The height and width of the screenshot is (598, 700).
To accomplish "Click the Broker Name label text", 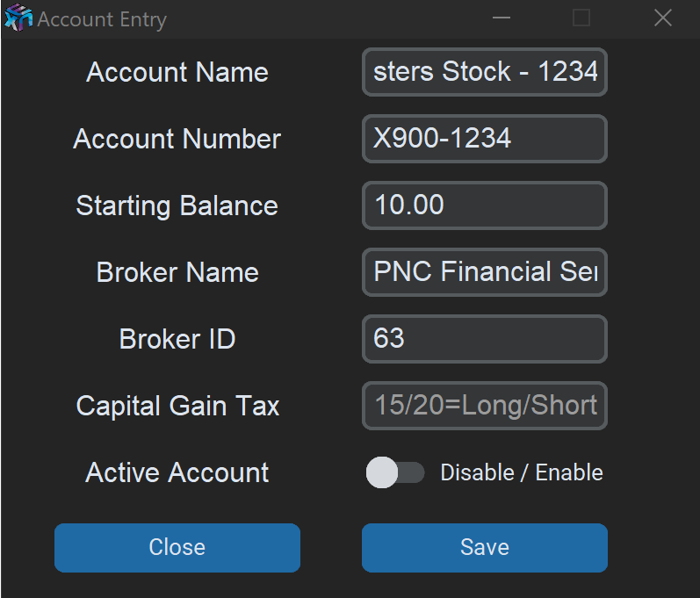I will [x=177, y=272].
